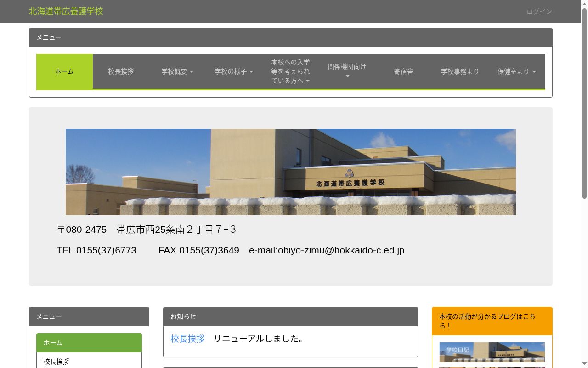The height and width of the screenshot is (368, 588).
Task: Click the 北海道帯広養護学校 site title link
Action: tap(66, 11)
